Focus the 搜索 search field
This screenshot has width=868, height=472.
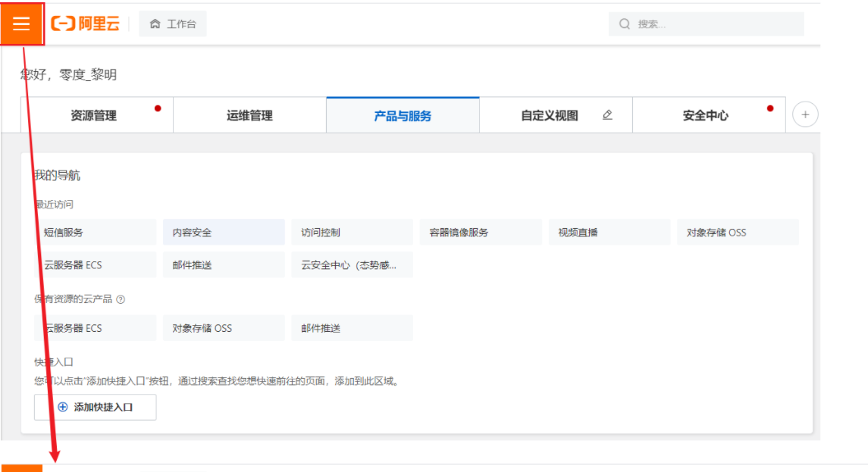pyautogui.click(x=706, y=23)
